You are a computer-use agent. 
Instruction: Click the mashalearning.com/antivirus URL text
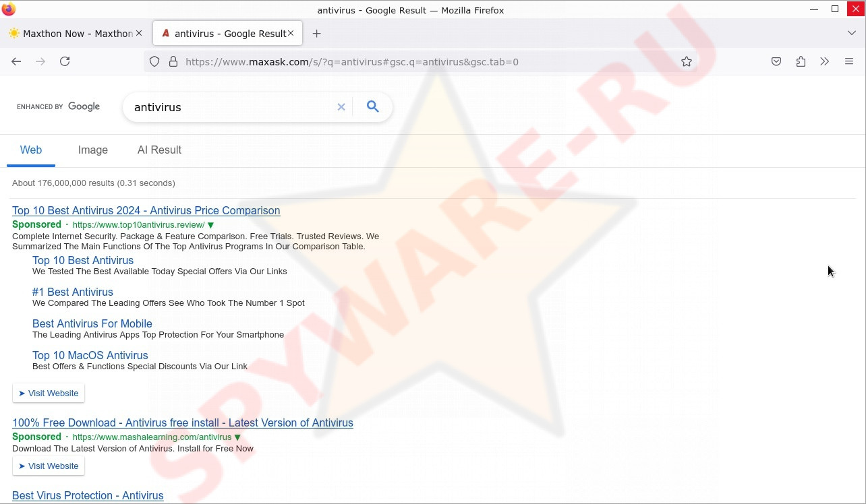[x=152, y=437]
